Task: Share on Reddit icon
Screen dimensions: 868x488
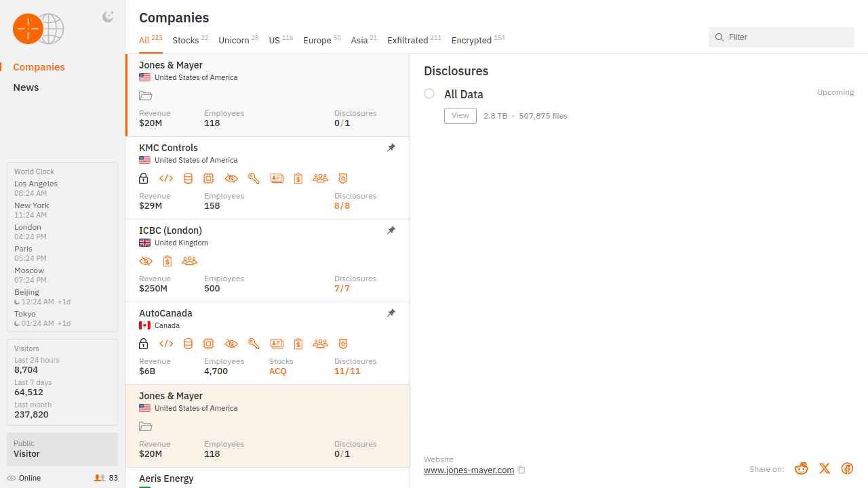Action: point(802,468)
